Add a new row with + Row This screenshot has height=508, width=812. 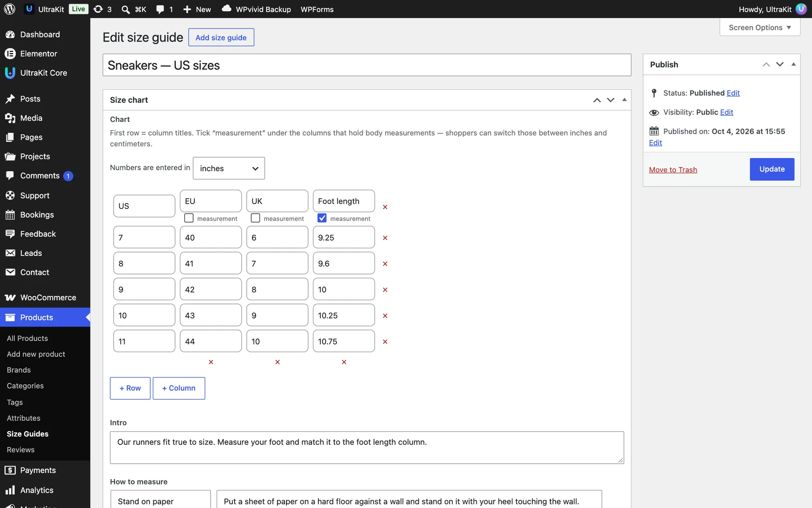coord(130,388)
